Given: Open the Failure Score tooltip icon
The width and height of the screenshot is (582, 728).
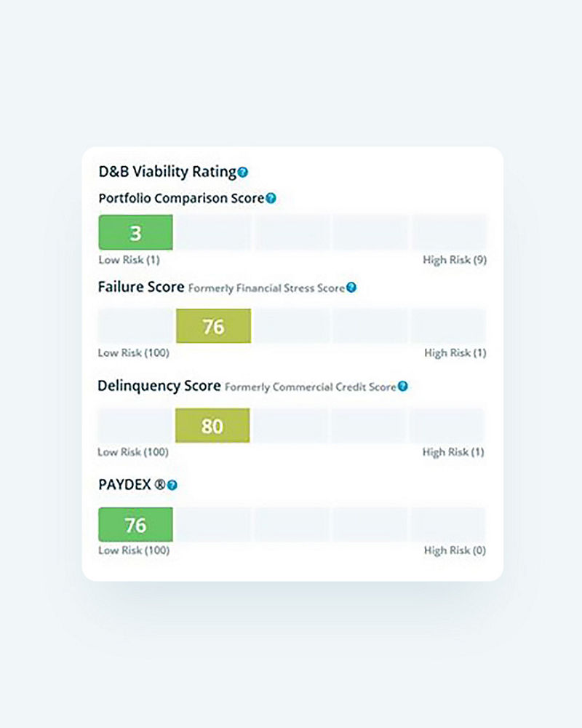Looking at the screenshot, I should pyautogui.click(x=351, y=288).
